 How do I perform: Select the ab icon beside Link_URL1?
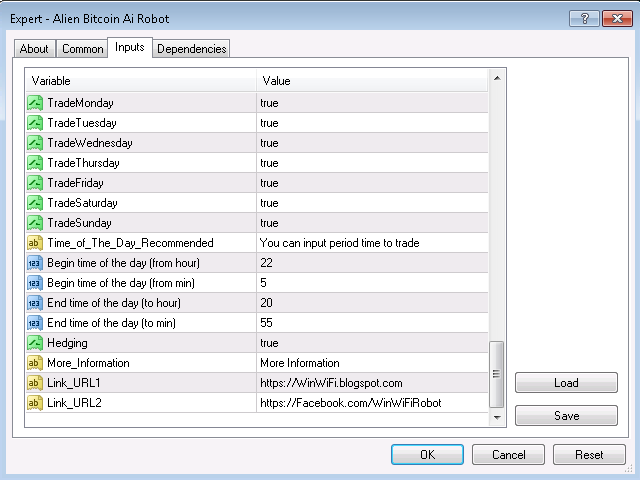click(35, 383)
